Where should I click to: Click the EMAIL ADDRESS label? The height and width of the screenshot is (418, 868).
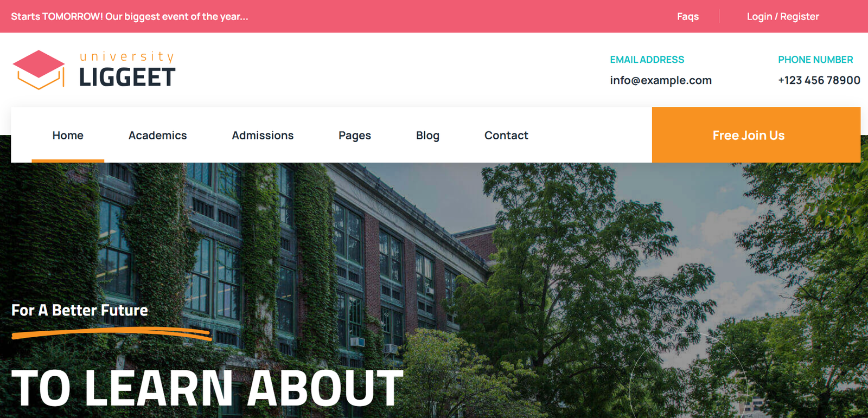(647, 60)
